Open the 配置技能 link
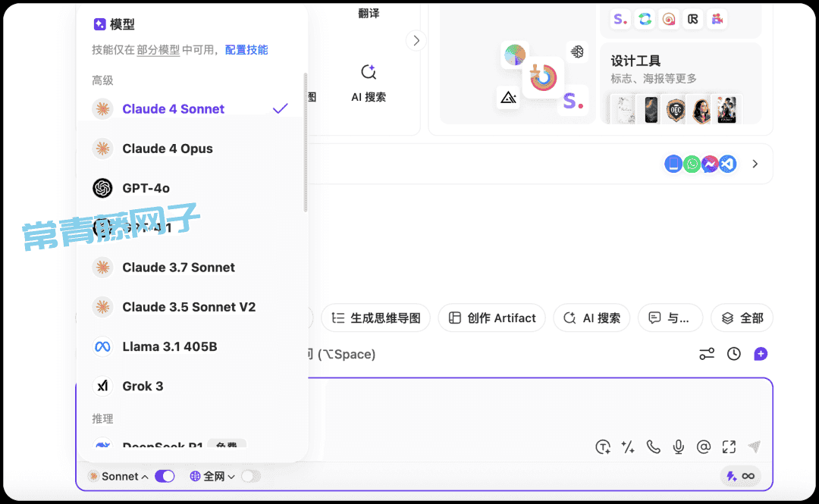This screenshot has height=504, width=819. (246, 49)
